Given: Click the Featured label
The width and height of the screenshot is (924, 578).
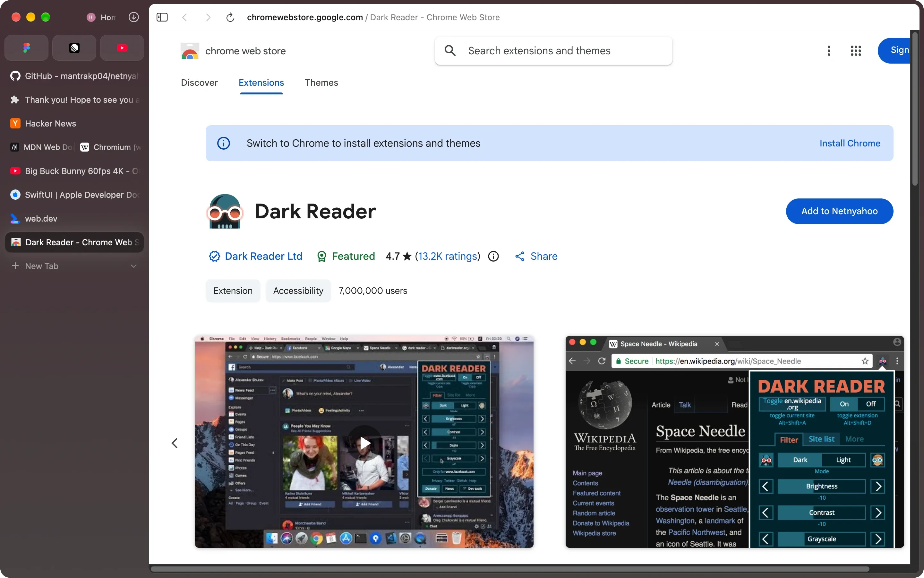Looking at the screenshot, I should [353, 256].
